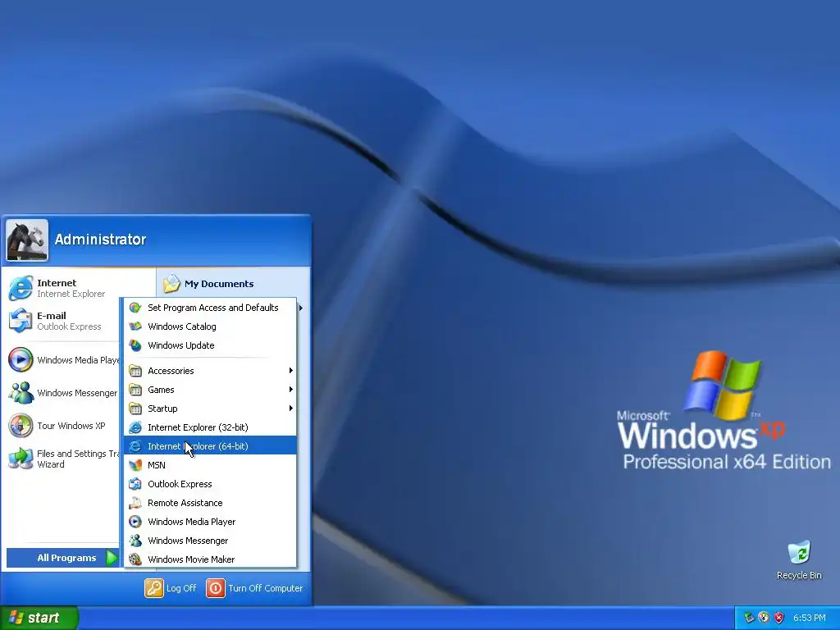Click Files and Settings Transfer Wizard icon
The height and width of the screenshot is (630, 840).
pos(21,459)
